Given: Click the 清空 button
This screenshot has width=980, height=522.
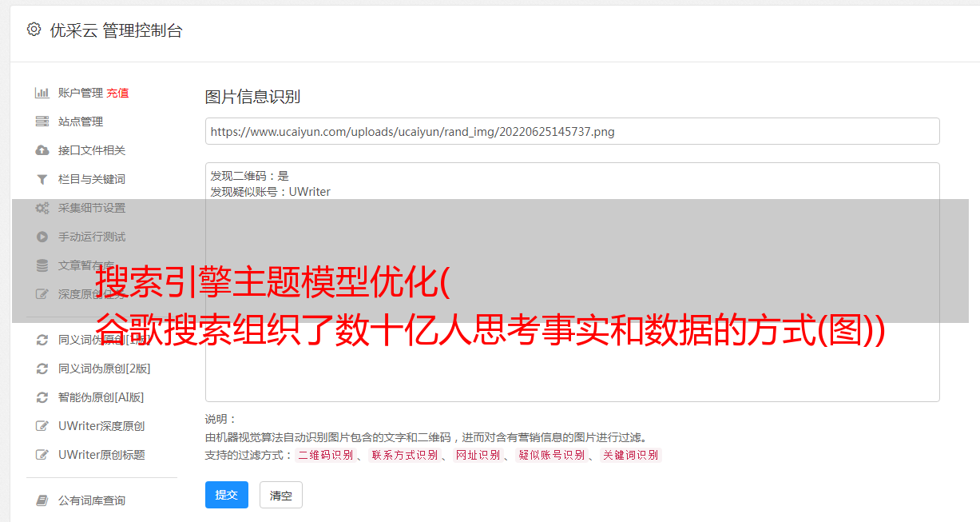Looking at the screenshot, I should pos(281,495).
